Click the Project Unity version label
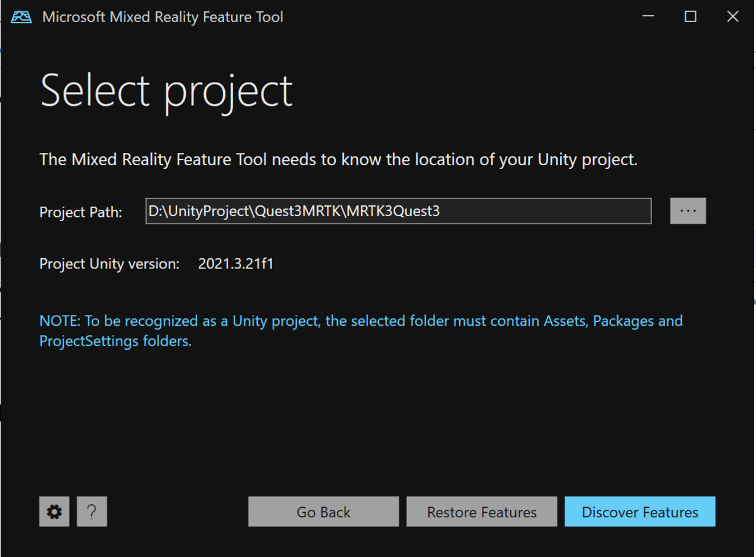 110,263
